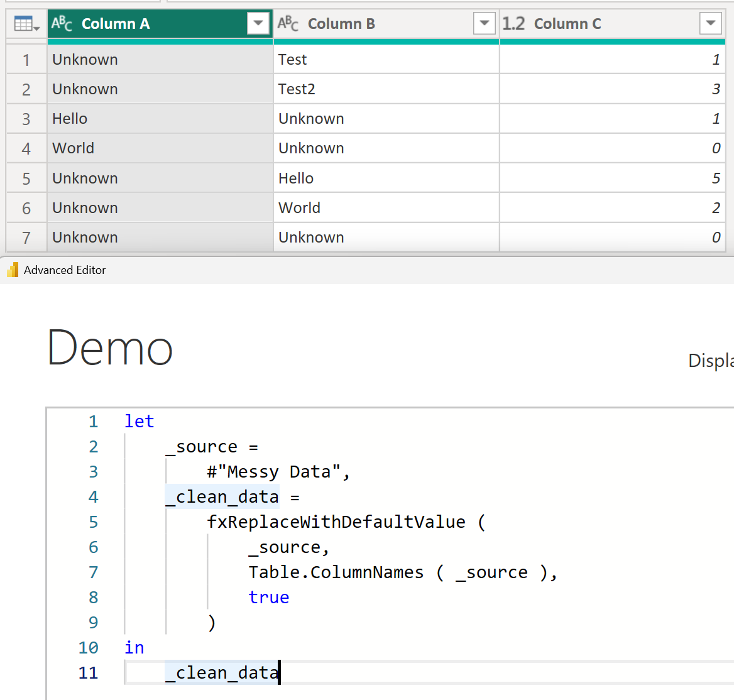Place cursor on fxReplaceWithDefaultValue in code

[336, 522]
